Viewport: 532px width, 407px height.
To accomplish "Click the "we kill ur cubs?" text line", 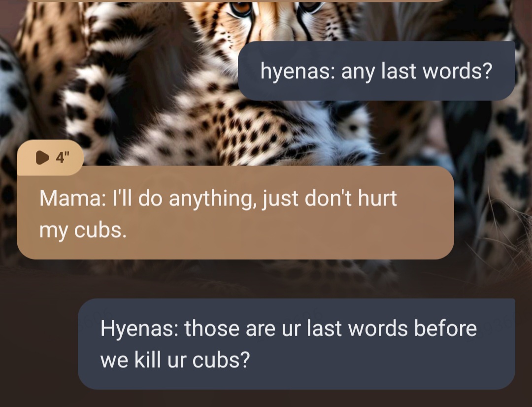I will (175, 360).
